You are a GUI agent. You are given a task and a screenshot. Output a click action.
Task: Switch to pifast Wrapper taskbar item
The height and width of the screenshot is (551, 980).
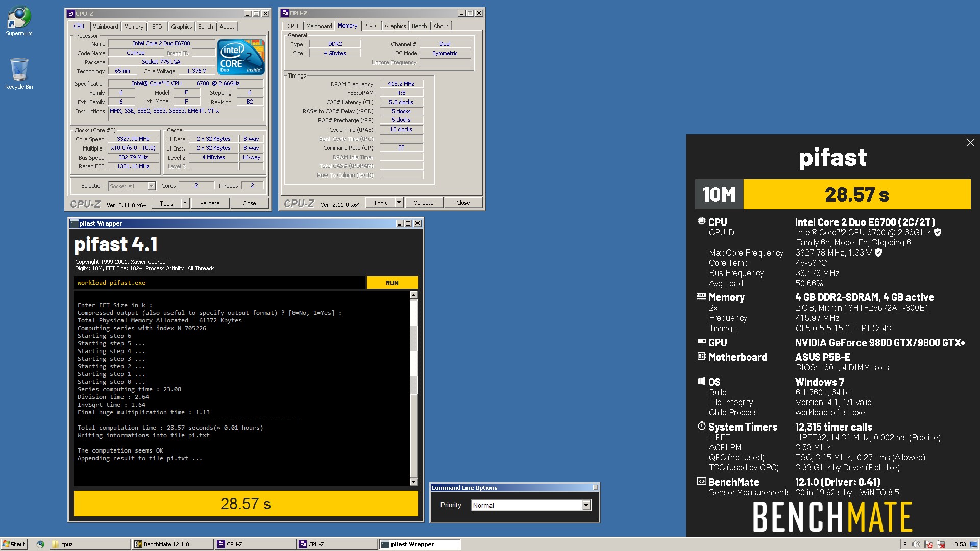point(420,544)
